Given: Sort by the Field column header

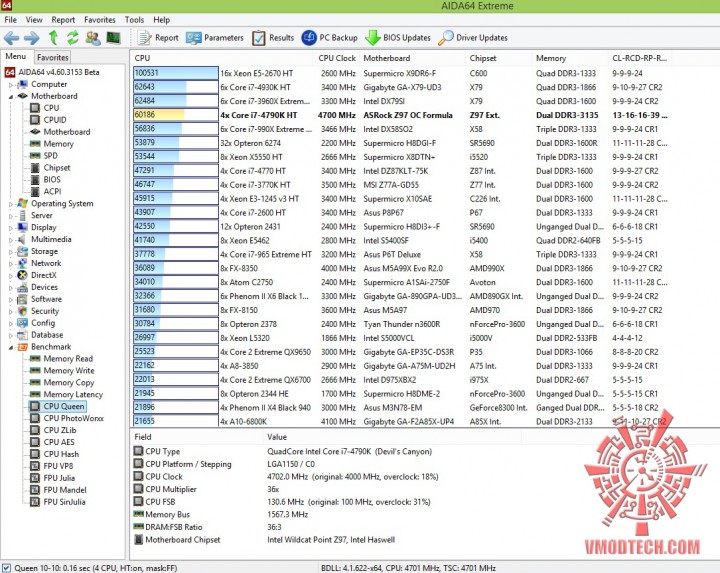Looking at the screenshot, I should 197,437.
